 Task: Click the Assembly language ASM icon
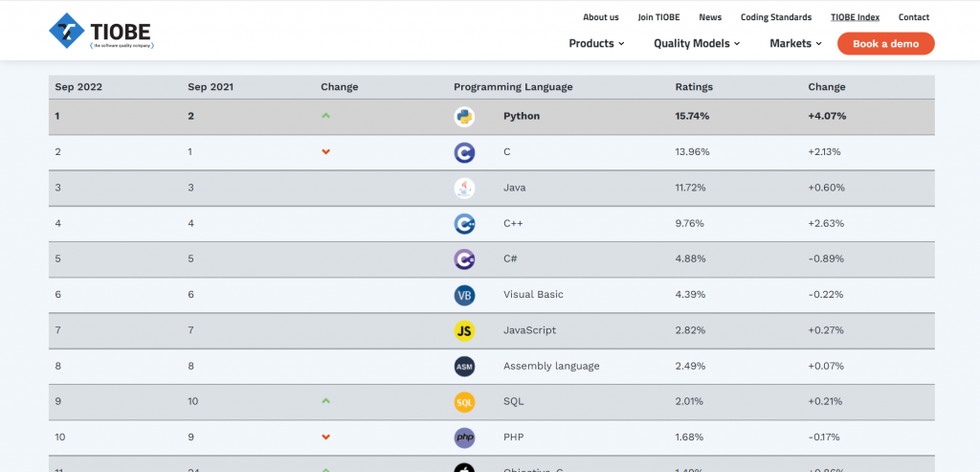464,367
